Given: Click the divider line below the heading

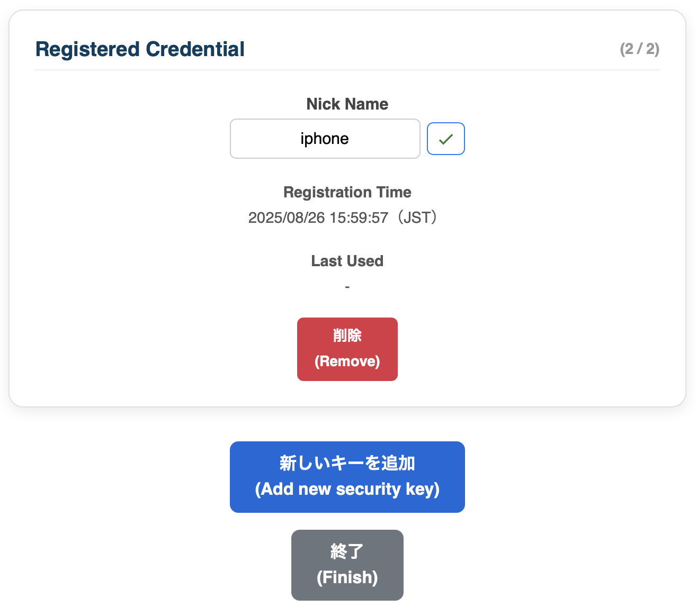Looking at the screenshot, I should pyautogui.click(x=347, y=70).
